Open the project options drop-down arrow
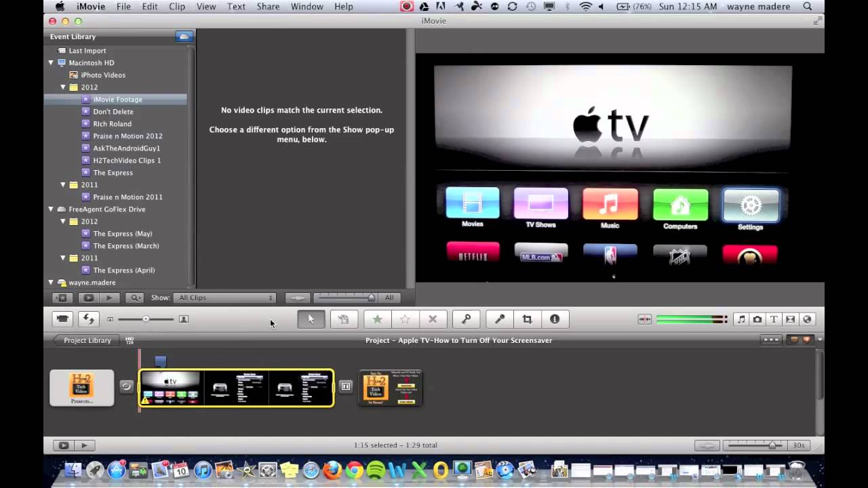The image size is (868, 488). coord(820,340)
